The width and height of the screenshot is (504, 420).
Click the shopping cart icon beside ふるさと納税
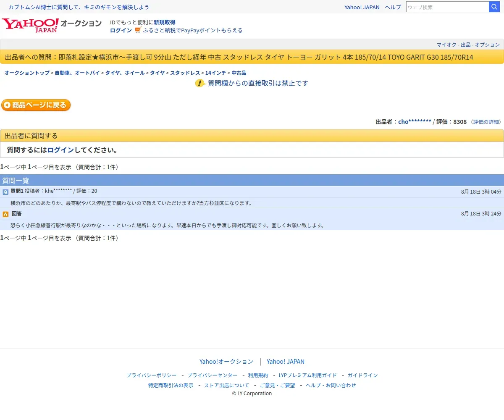pos(138,30)
